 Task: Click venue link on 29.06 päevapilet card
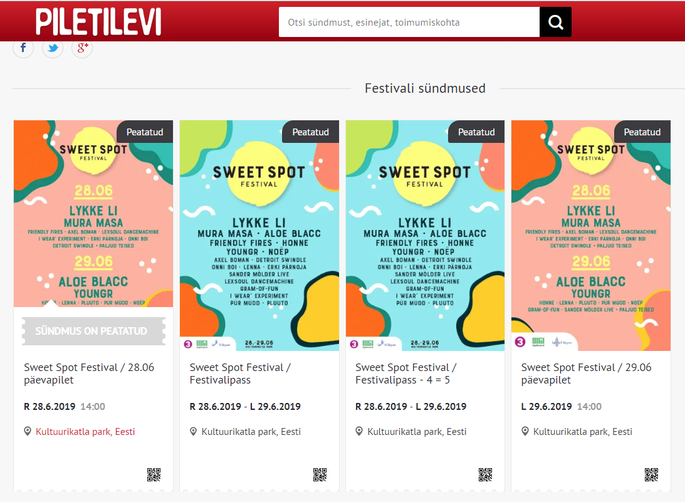click(582, 432)
